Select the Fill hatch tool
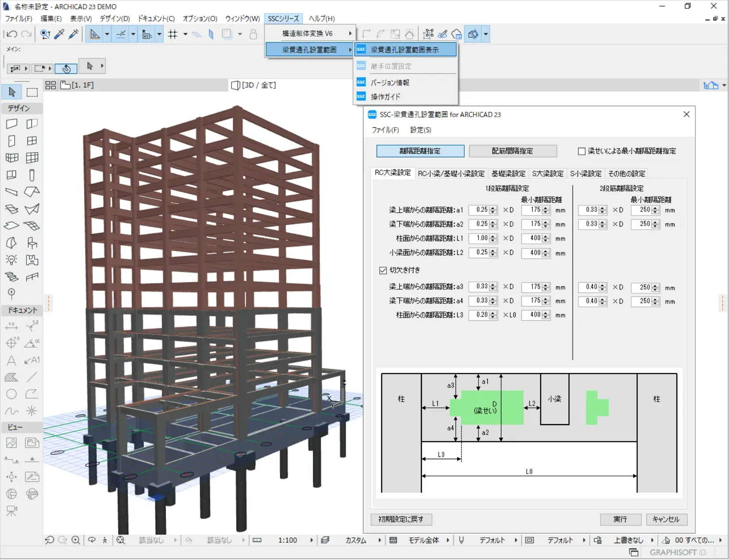 (x=12, y=377)
